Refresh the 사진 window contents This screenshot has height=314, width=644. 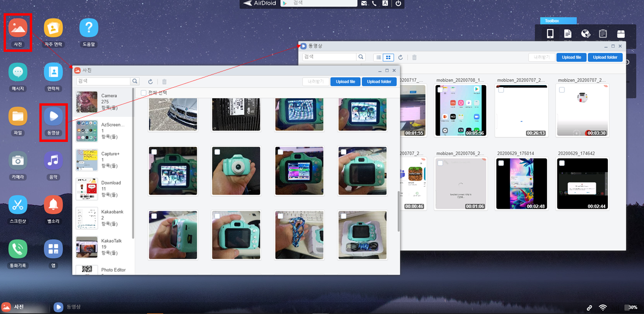point(150,82)
